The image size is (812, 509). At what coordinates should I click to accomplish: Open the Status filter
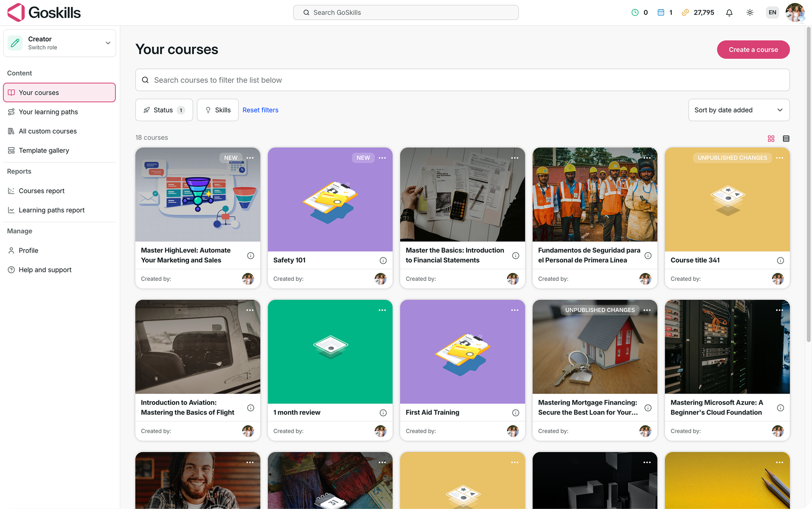[x=164, y=110]
